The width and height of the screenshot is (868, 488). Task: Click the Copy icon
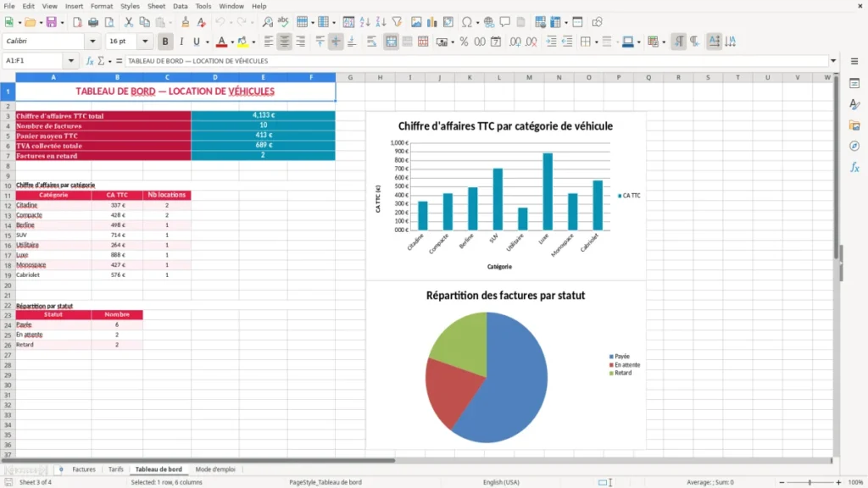144,22
